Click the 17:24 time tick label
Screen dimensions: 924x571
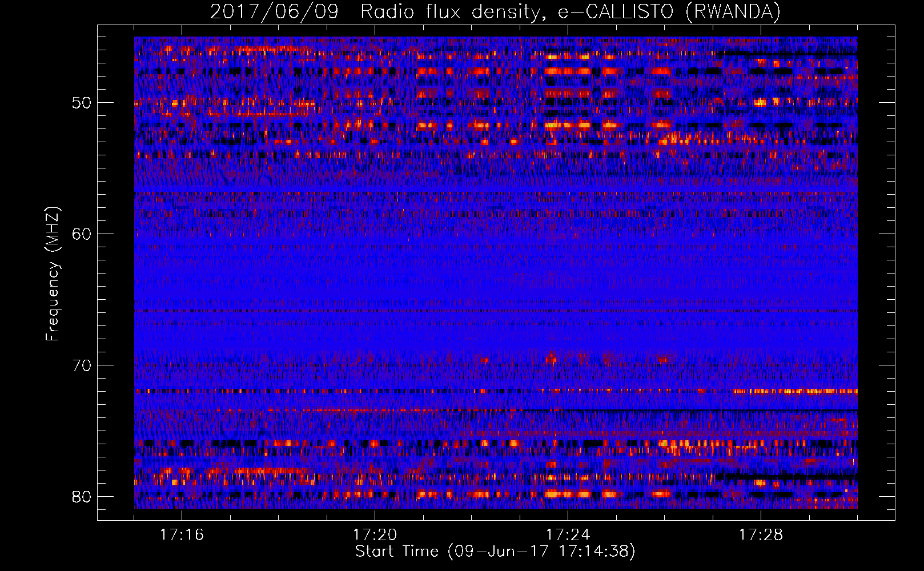click(x=568, y=535)
